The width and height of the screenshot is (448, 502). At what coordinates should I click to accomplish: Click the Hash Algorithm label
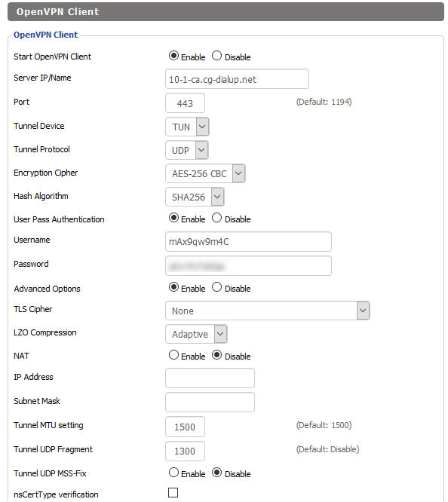tap(41, 196)
